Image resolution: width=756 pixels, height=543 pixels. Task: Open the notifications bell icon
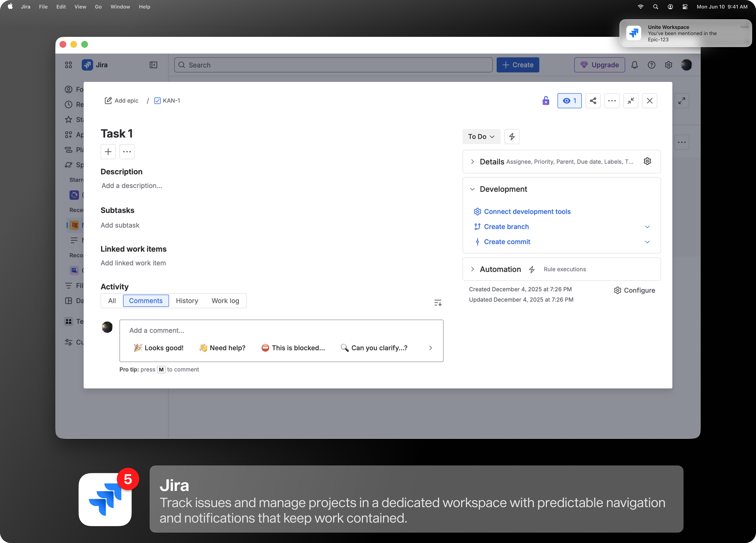coord(634,65)
